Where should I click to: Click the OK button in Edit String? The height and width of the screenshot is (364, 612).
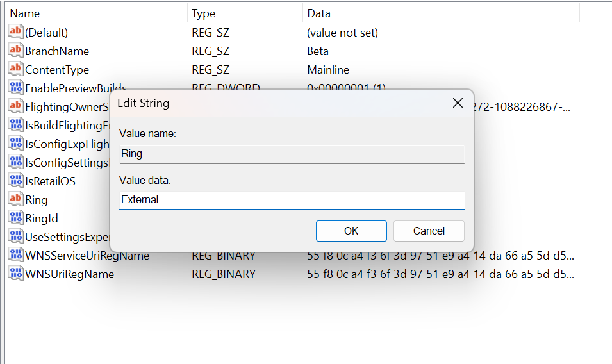[x=351, y=231]
